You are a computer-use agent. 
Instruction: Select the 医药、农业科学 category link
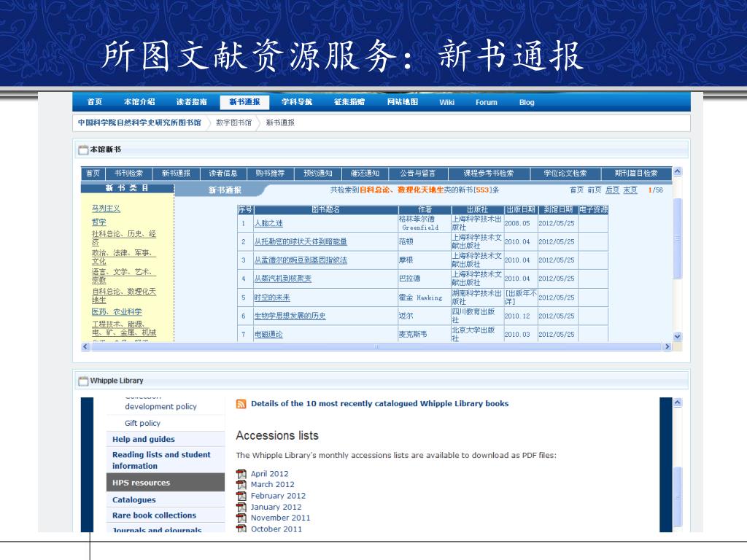click(117, 312)
